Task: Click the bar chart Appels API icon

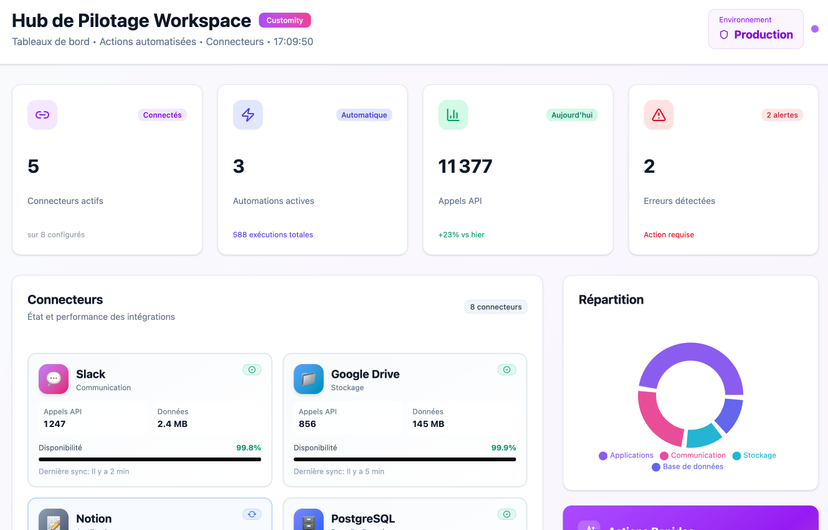Action: [453, 115]
